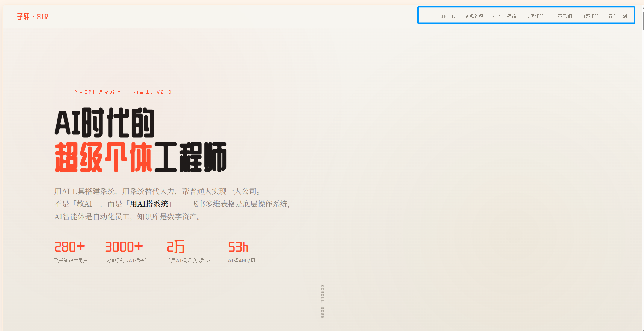Open 选题调研 nav item

[x=534, y=16]
